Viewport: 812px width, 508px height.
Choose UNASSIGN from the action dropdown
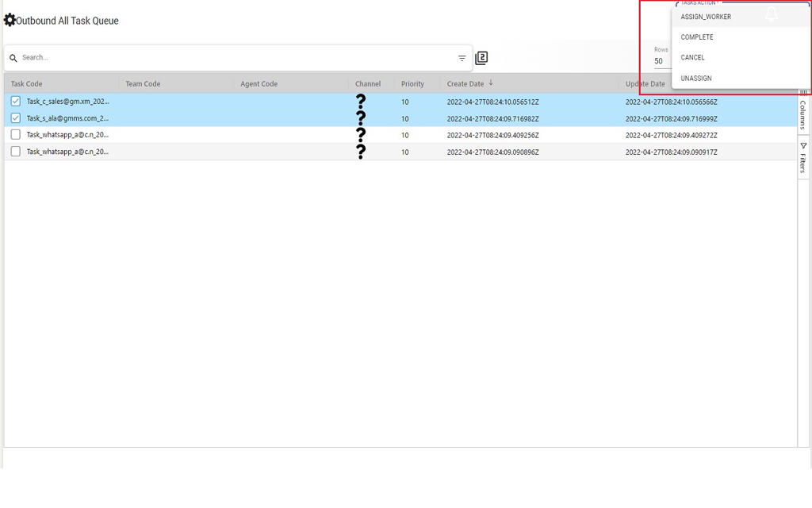tap(696, 79)
